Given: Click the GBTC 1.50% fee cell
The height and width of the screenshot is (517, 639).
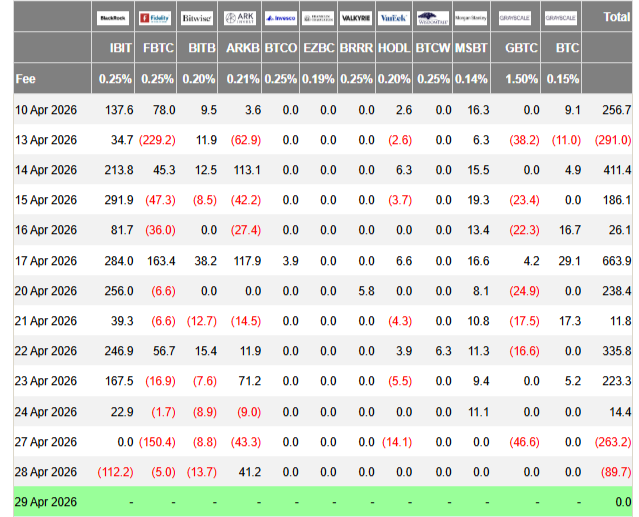Looking at the screenshot, I should pyautogui.click(x=521, y=79).
